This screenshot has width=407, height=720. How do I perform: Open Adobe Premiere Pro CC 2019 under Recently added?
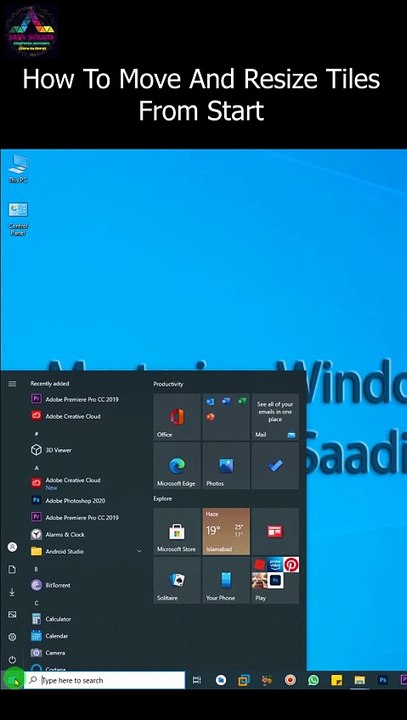point(76,399)
